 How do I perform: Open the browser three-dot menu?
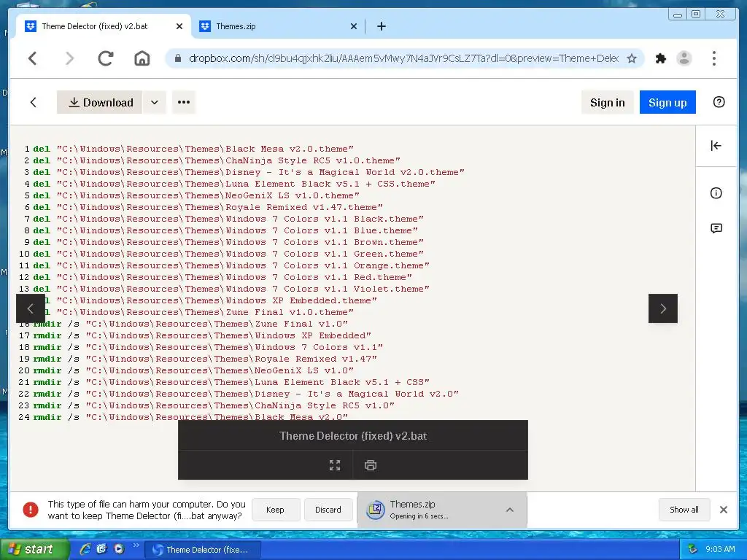[713, 58]
